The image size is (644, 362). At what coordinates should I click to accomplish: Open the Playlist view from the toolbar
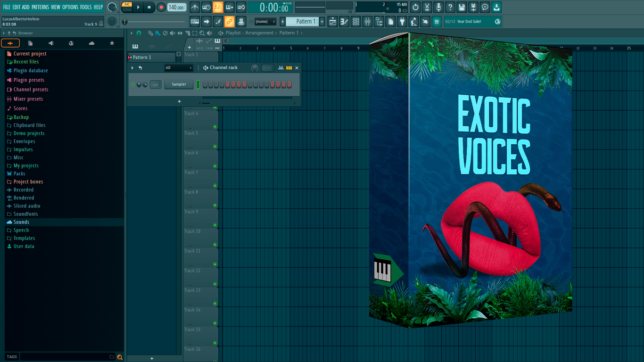click(332, 21)
